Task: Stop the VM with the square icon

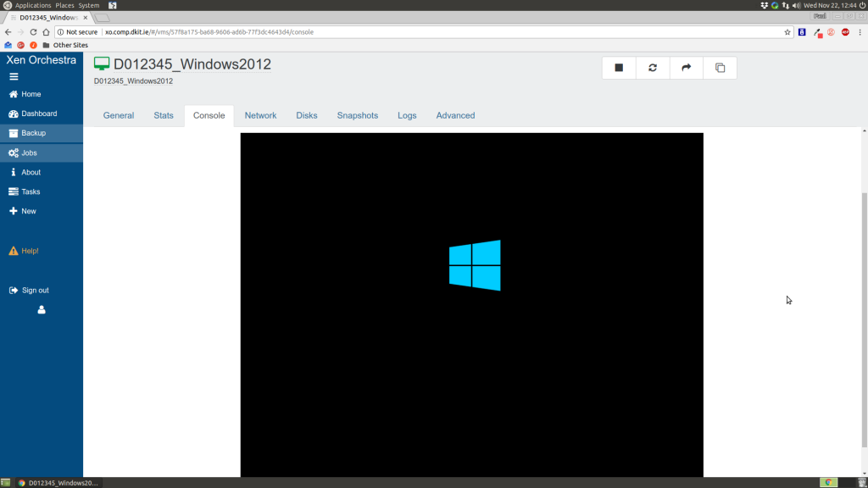Action: pos(619,68)
